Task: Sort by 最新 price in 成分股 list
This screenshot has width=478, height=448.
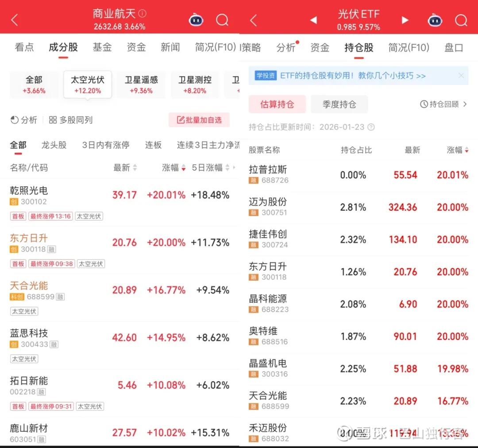Action: pos(125,167)
